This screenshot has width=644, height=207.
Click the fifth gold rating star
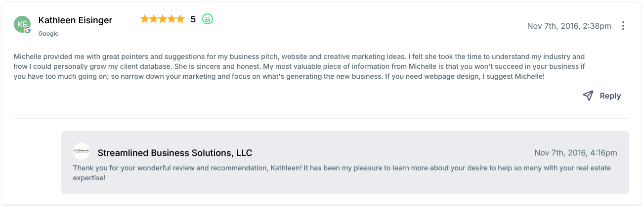(179, 19)
